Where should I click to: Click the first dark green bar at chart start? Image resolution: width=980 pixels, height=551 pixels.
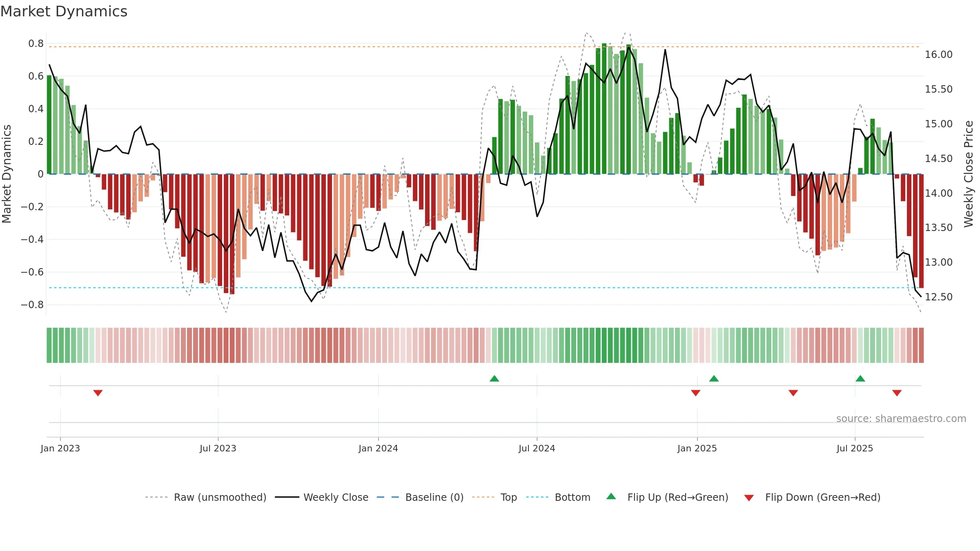coord(49,124)
